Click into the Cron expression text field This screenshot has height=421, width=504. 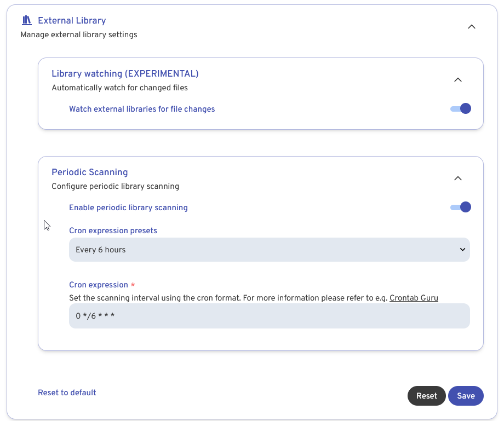coord(269,316)
